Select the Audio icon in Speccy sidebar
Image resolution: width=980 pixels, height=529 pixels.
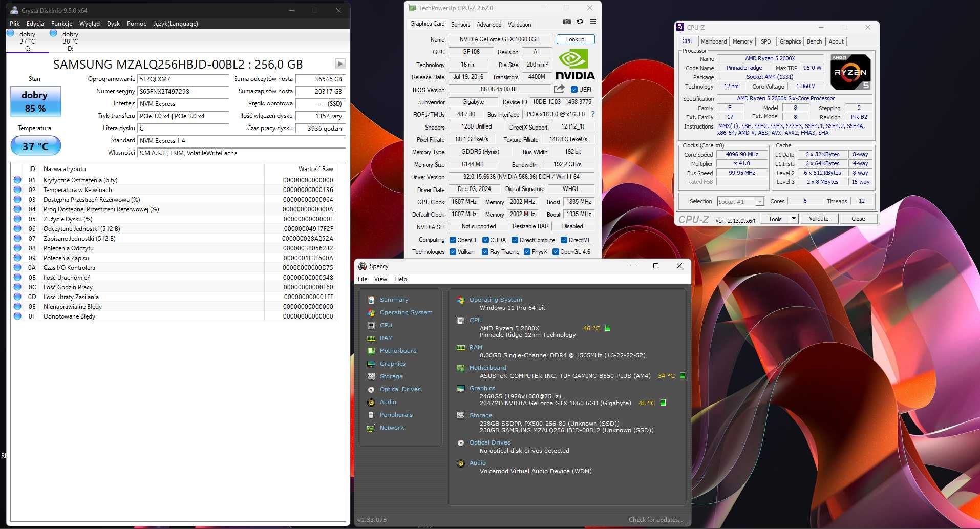pyautogui.click(x=371, y=402)
